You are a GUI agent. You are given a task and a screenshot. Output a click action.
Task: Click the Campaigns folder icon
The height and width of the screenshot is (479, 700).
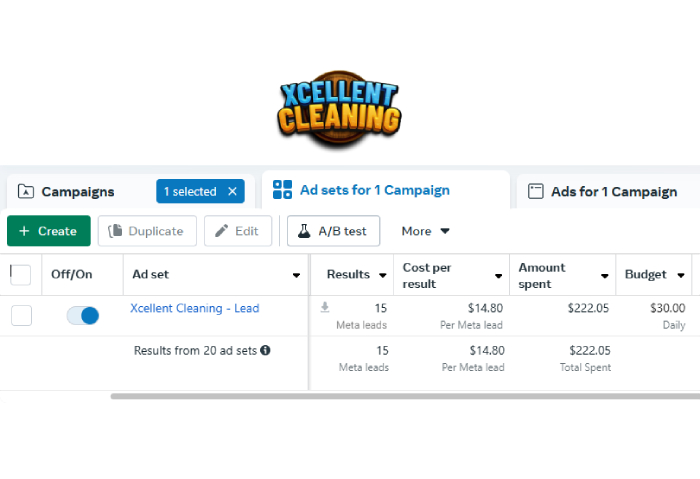(x=25, y=192)
